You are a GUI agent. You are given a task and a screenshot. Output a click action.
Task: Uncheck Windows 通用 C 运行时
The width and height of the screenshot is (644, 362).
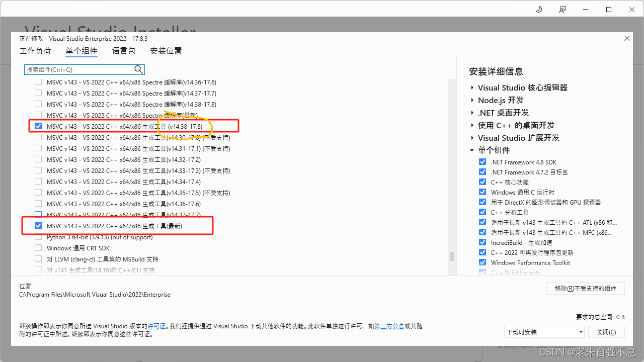click(482, 192)
